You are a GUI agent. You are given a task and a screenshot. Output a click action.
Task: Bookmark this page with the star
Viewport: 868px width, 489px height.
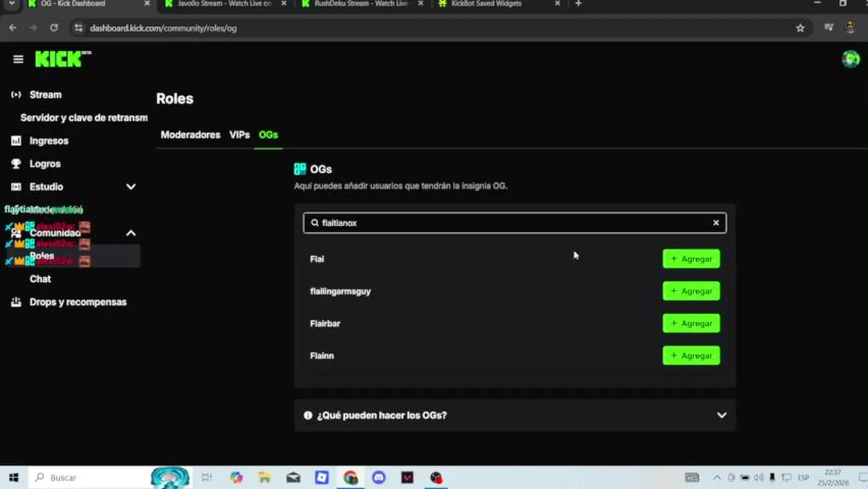click(800, 28)
